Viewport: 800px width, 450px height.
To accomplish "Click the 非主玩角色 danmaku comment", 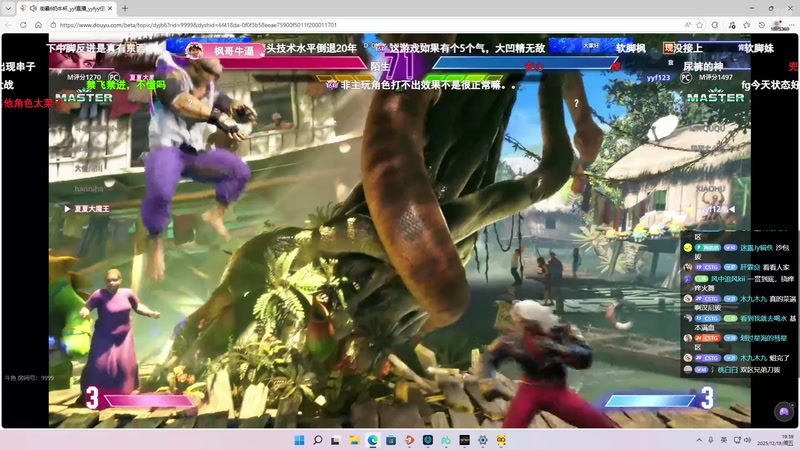I will 428,85.
